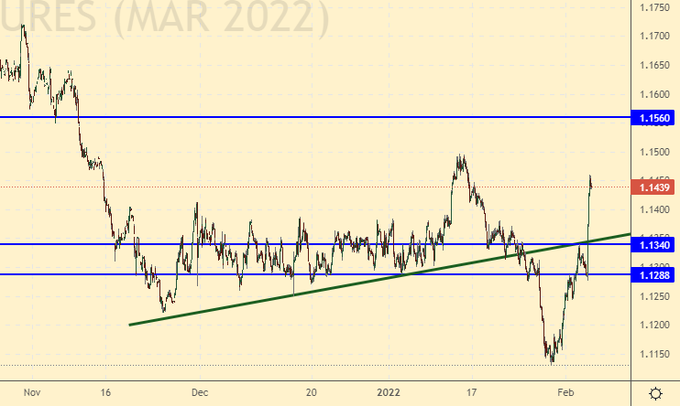
Task: Click the 1.1500 tick on price axis
Action: click(654, 152)
